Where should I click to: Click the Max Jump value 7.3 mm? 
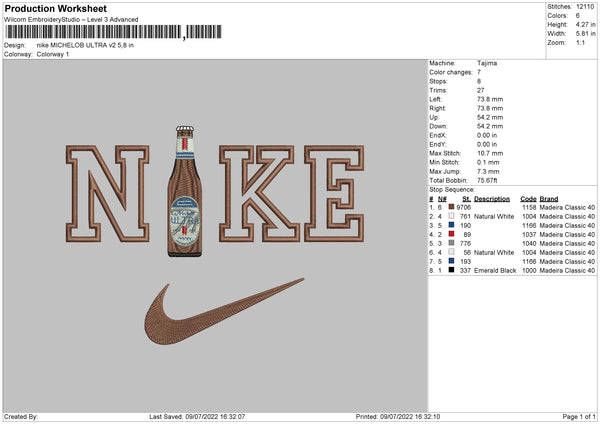tap(488, 171)
